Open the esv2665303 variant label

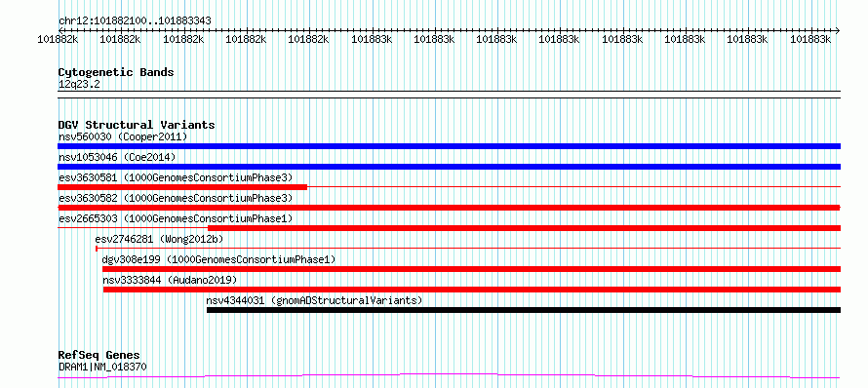(175, 218)
